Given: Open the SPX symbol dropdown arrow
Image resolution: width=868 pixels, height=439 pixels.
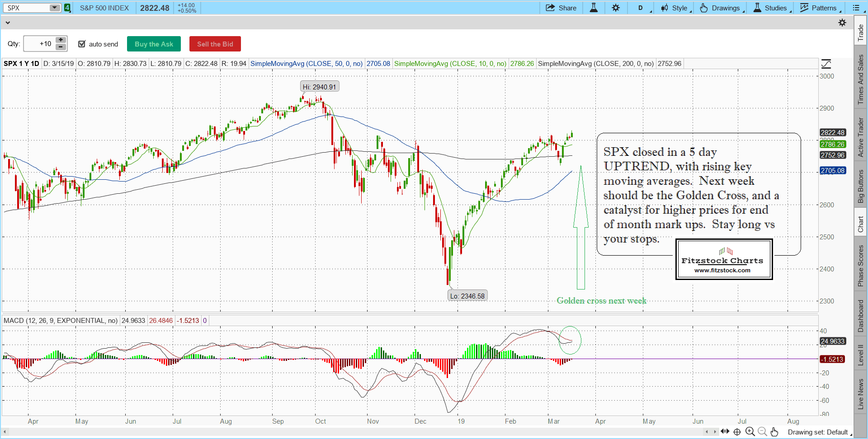Looking at the screenshot, I should pyautogui.click(x=54, y=8).
